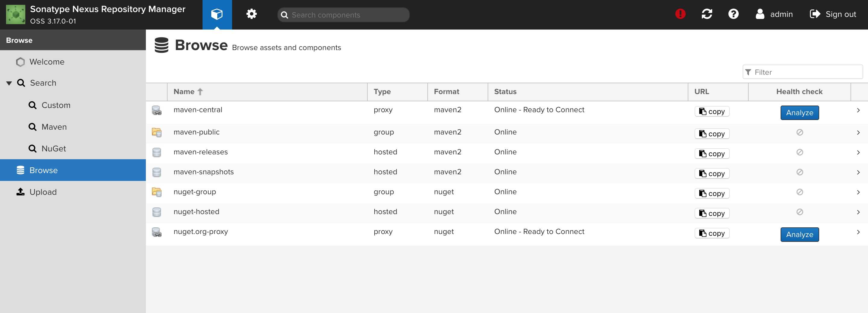Copy URL for maven-snapshots
Image resolution: width=868 pixels, height=313 pixels.
click(712, 173)
